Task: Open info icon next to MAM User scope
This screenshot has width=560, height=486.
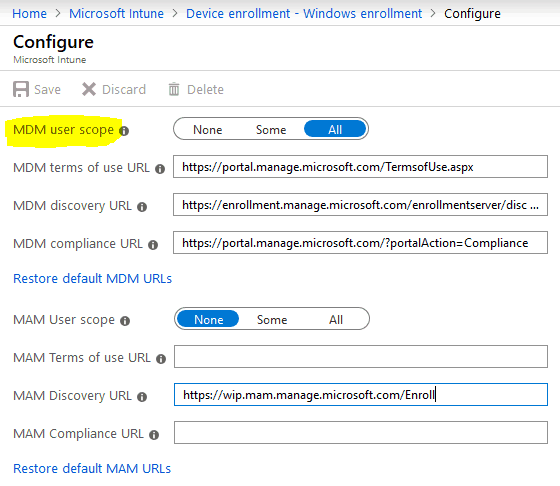Action: [125, 321]
